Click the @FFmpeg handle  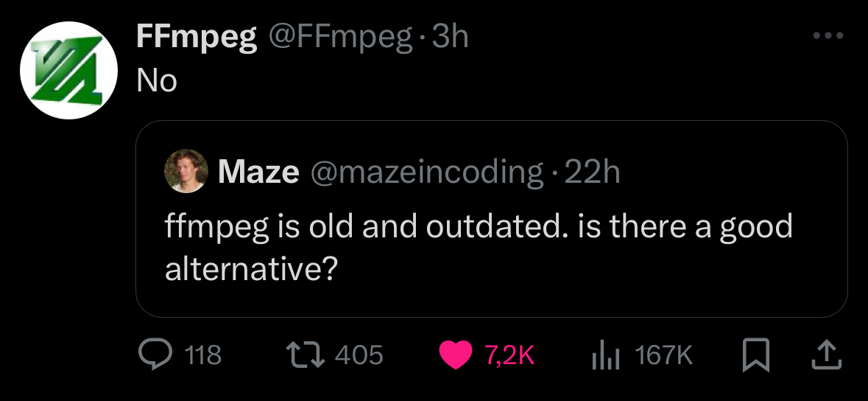[339, 37]
